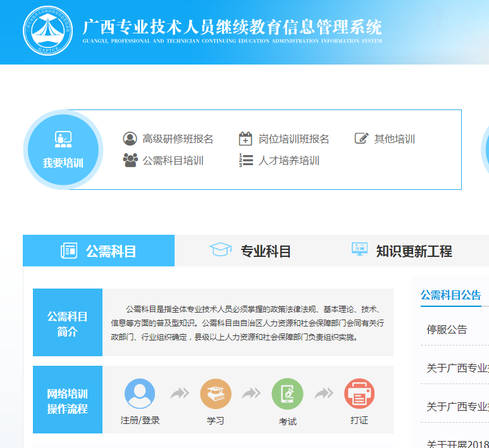Click the edit pencil icon beside 其他培训
The width and height of the screenshot is (489, 448).
click(362, 138)
